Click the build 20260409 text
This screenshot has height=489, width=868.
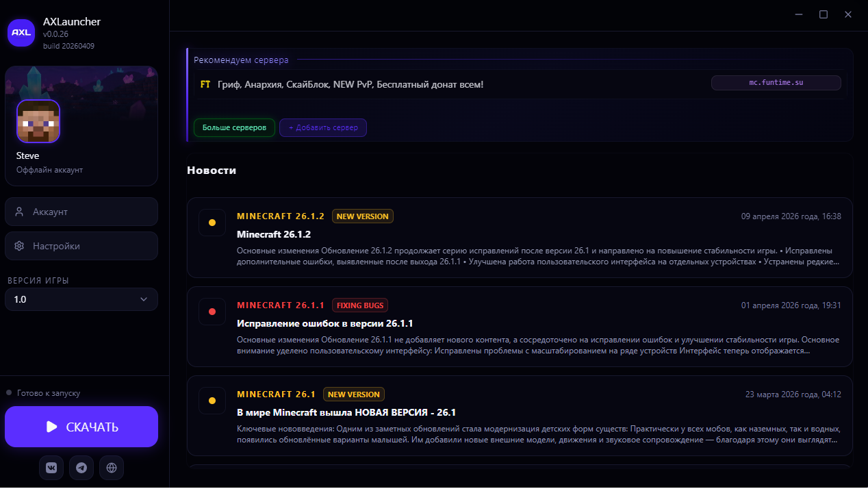click(68, 46)
